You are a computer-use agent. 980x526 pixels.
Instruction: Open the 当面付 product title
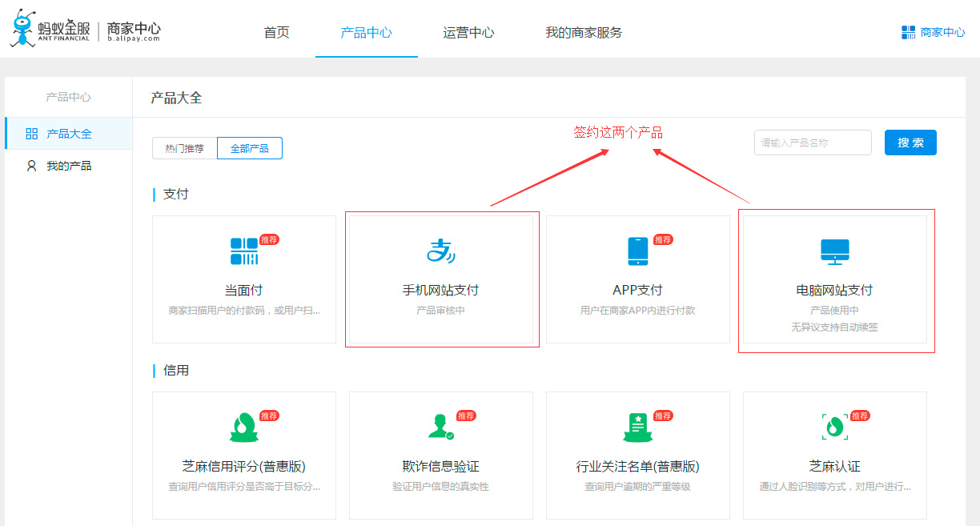244,290
